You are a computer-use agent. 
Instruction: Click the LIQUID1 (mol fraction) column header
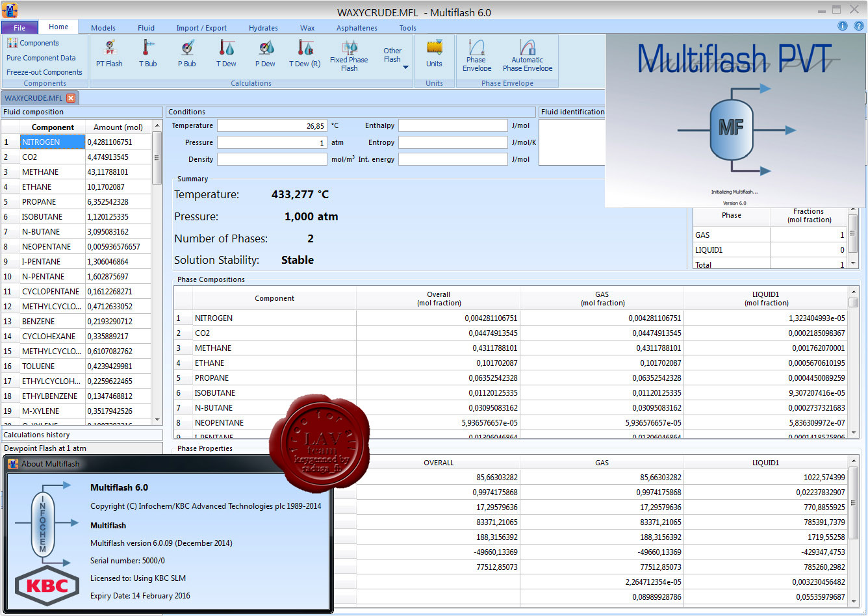766,298
